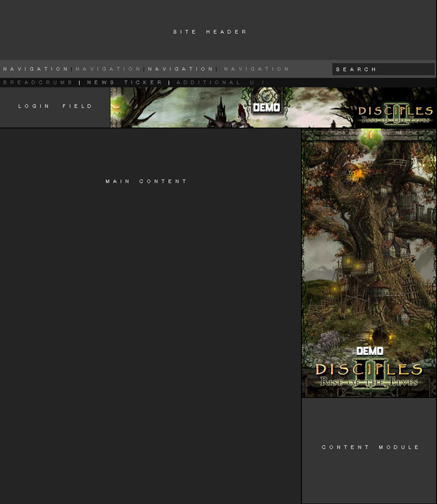Click the SEARCH input box

(x=383, y=69)
